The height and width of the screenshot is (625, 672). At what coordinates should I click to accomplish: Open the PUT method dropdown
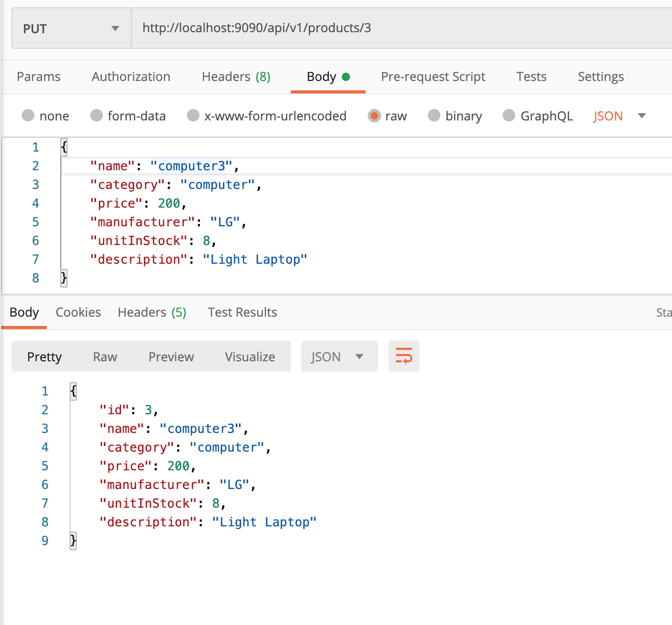(72, 29)
